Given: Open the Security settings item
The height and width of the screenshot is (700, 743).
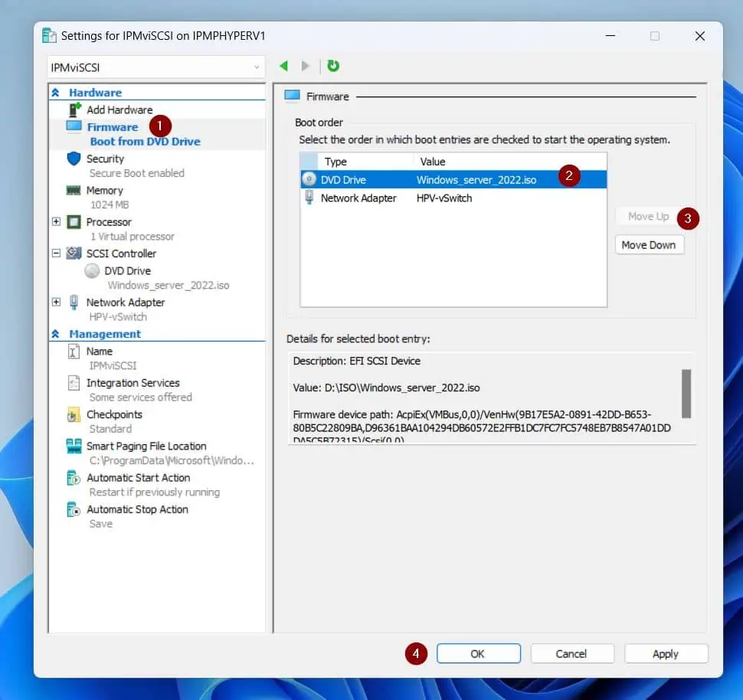Looking at the screenshot, I should [x=105, y=159].
